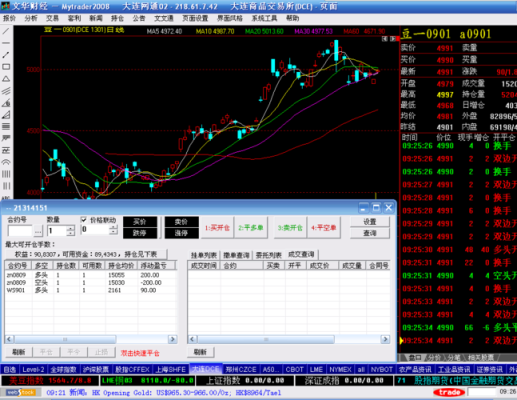Select the rectangle drawing tool
The image size is (517, 400).
(x=6, y=67)
